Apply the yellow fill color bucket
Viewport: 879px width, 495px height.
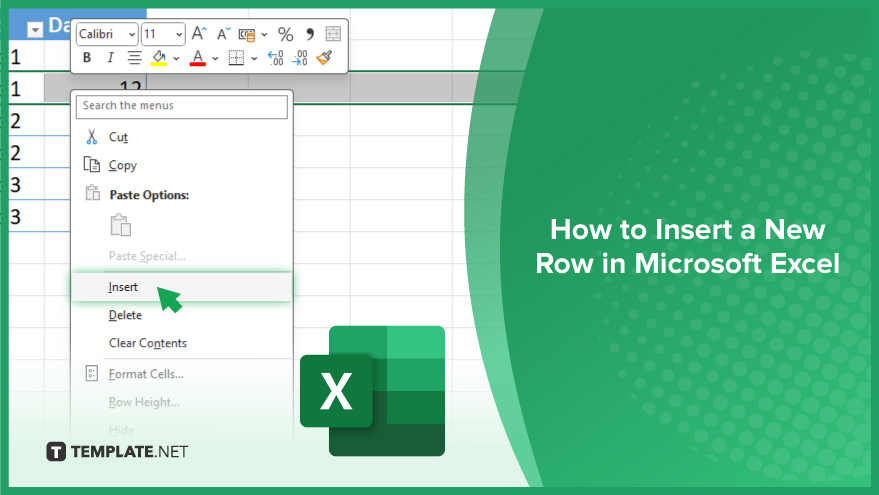click(x=159, y=58)
